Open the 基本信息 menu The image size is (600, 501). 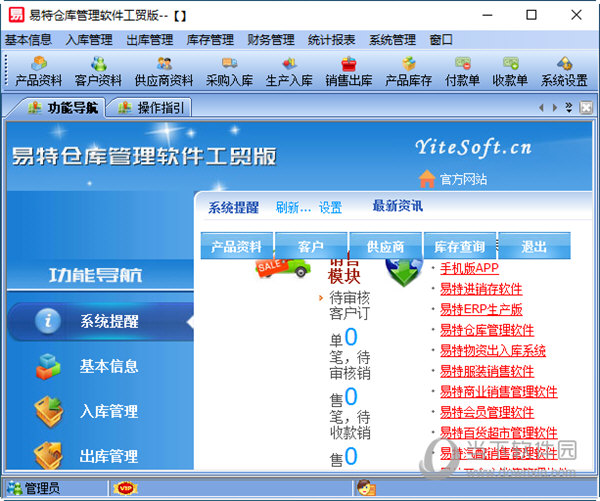tap(28, 39)
